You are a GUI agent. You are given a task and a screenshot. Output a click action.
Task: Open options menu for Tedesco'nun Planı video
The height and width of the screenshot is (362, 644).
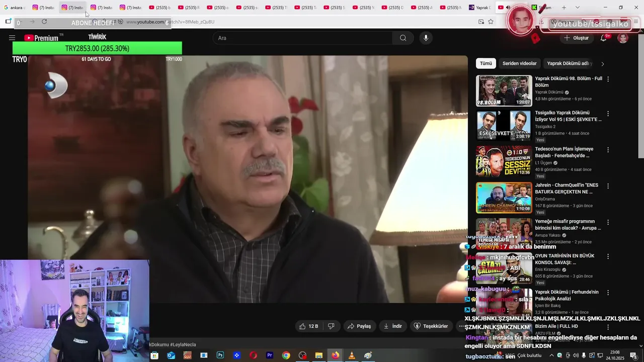coord(608,150)
